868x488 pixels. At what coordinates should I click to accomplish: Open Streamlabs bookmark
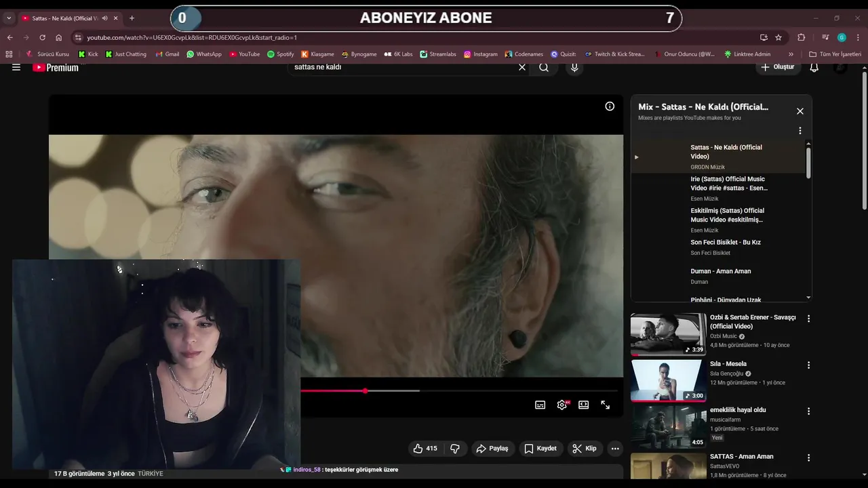click(438, 54)
